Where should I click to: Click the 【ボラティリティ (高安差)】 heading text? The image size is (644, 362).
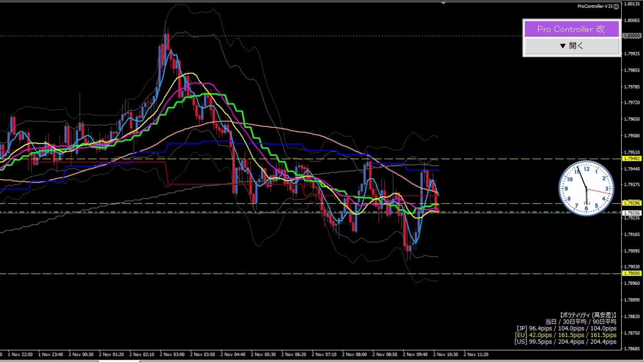click(x=587, y=314)
